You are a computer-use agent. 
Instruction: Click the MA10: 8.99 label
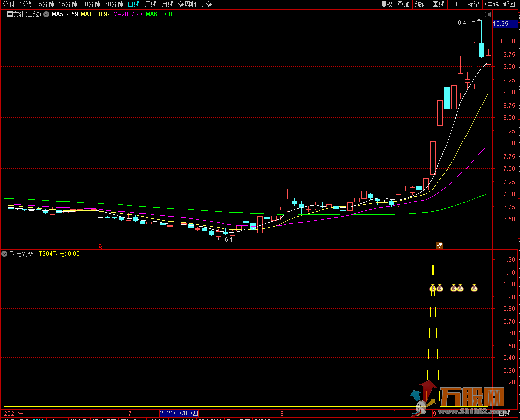pos(96,14)
